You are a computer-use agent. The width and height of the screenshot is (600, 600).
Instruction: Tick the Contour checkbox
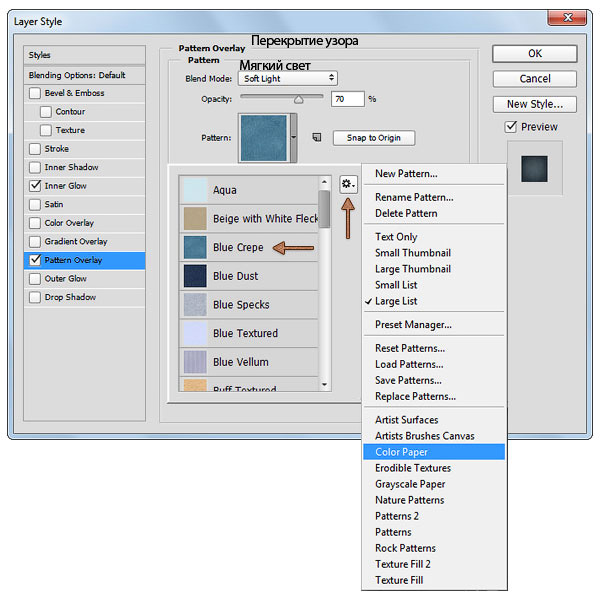tap(46, 112)
